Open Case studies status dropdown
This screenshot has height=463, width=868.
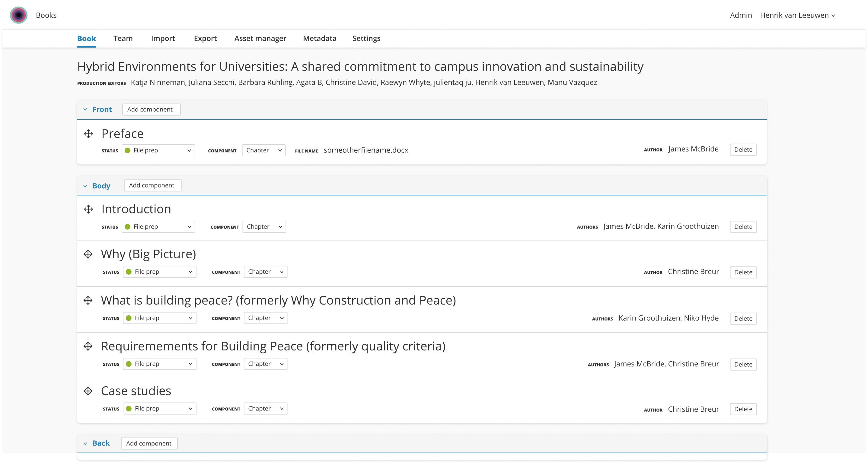[x=160, y=408]
